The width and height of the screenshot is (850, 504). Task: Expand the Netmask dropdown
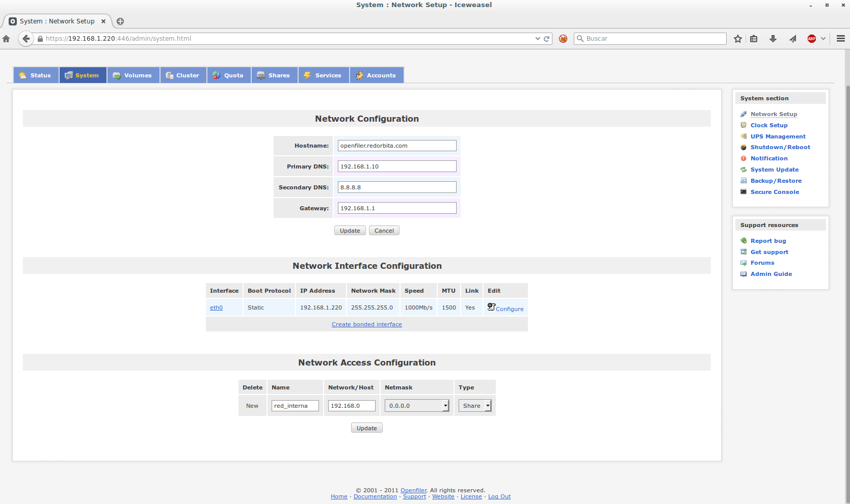416,406
